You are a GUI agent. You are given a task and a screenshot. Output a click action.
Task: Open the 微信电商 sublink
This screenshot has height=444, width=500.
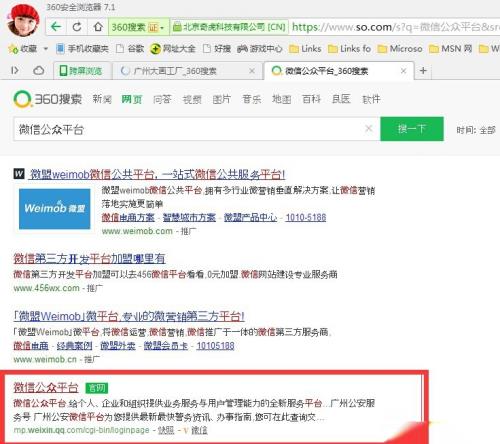tap(31, 346)
